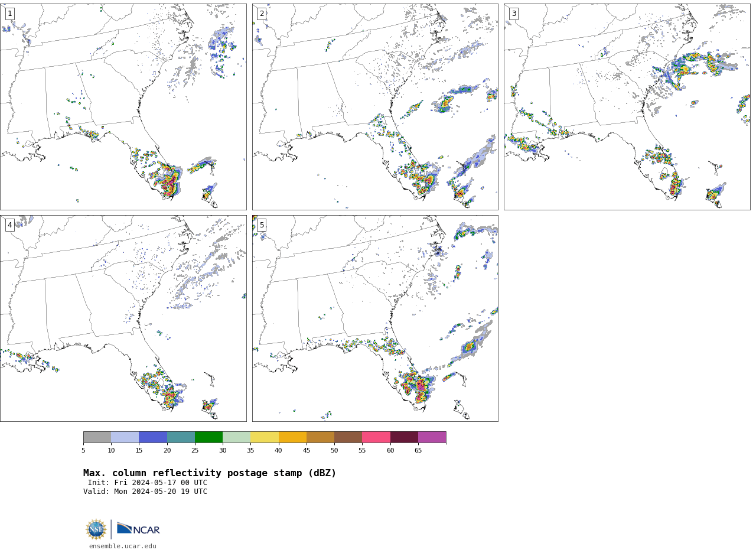
Task: Click the panel number label 3
Action: point(513,14)
